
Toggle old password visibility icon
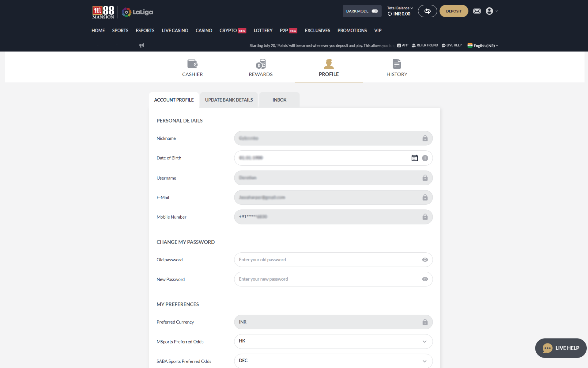pyautogui.click(x=424, y=259)
